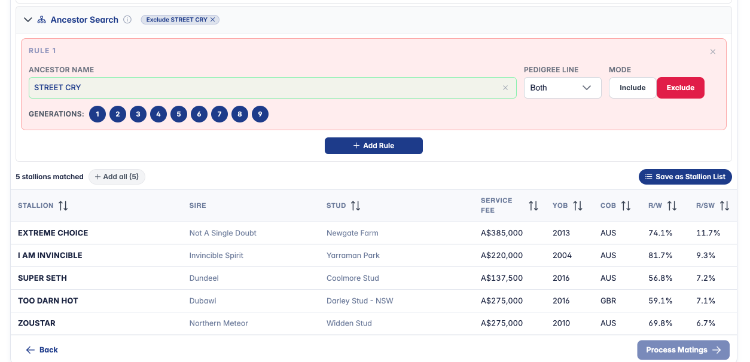Click the Add Rule button
The image size is (750, 362).
point(374,145)
